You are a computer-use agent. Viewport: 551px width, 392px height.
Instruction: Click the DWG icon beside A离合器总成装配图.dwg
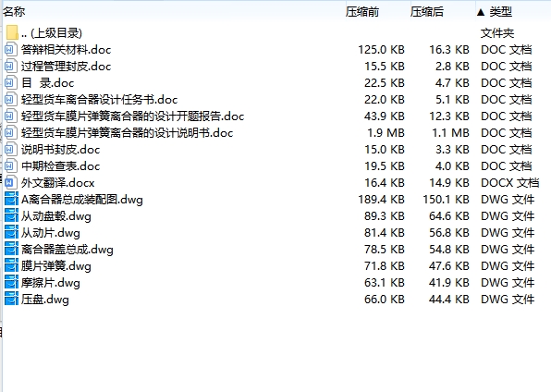click(x=11, y=200)
